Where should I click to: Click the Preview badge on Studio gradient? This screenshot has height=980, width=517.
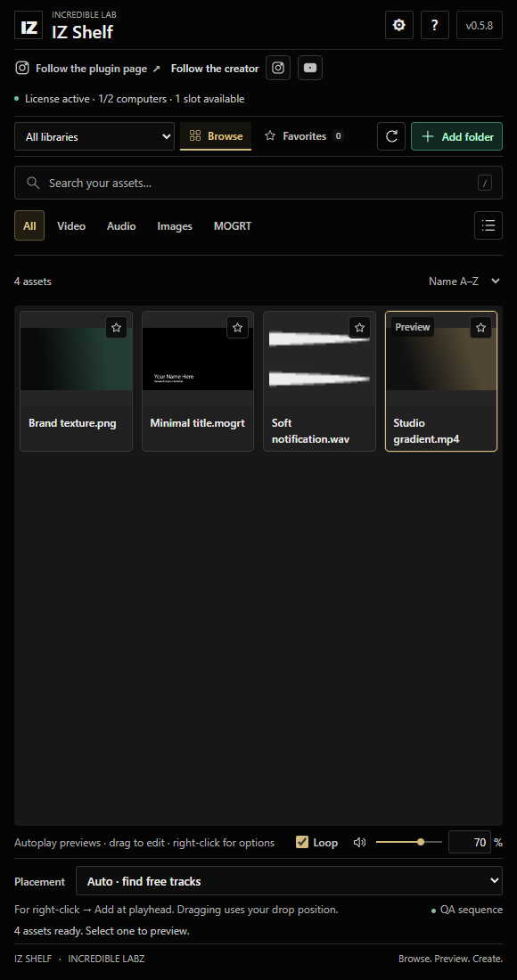413,327
